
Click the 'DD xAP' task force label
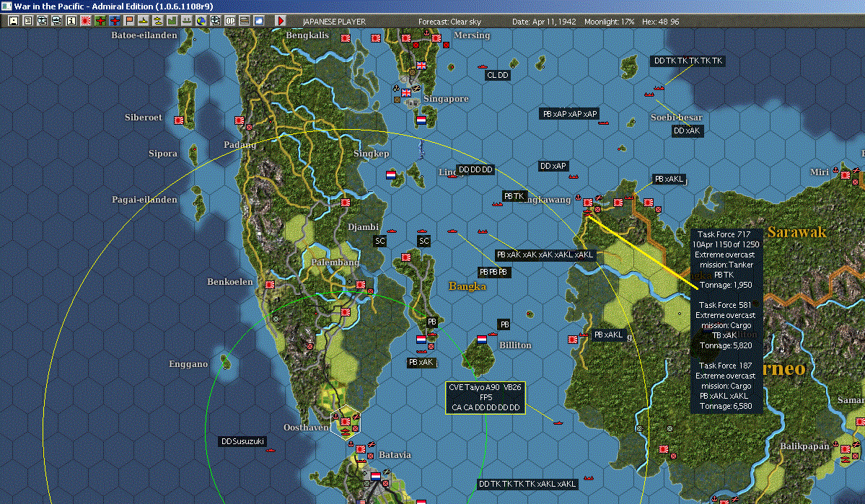(553, 166)
